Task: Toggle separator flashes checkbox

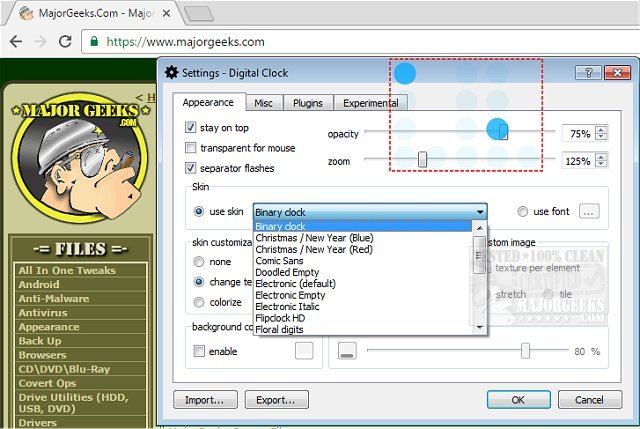Action: pos(190,167)
